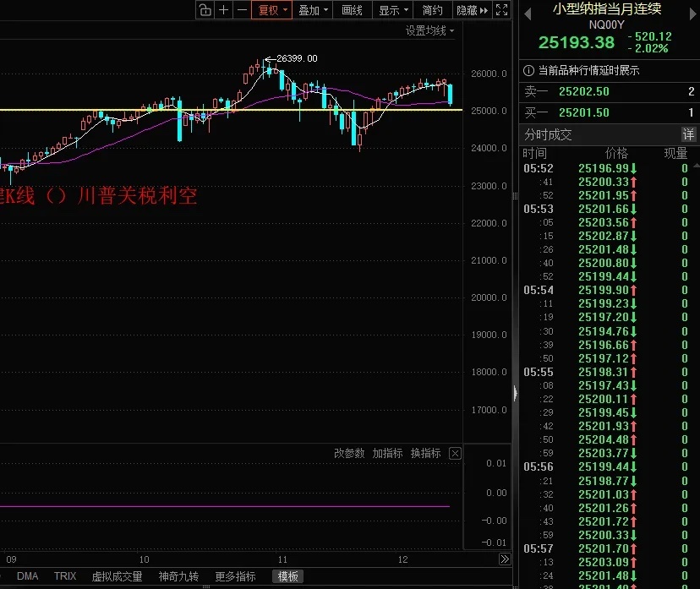This screenshot has height=589, width=700.
Task: Open the 叠加 overlay dropdown
Action: 311,10
